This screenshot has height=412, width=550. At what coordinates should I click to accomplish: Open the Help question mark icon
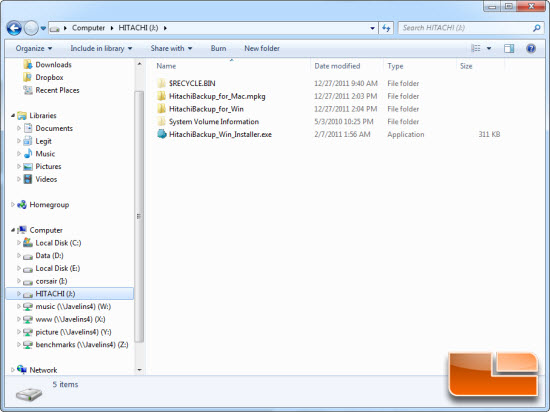[x=531, y=48]
